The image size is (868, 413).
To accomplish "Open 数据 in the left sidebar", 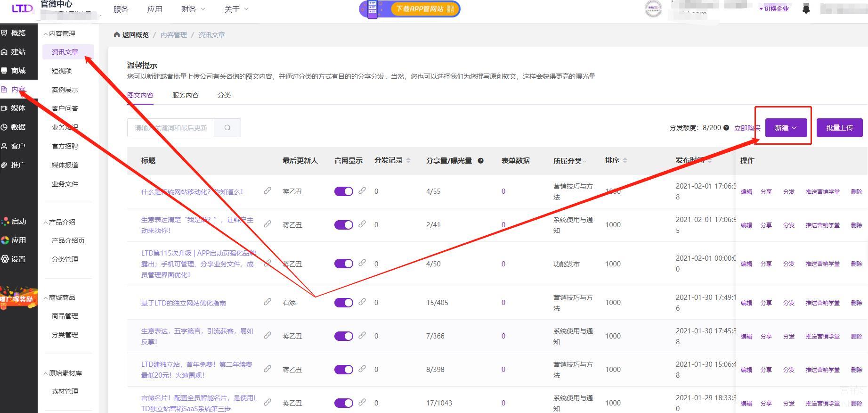I will (x=18, y=127).
